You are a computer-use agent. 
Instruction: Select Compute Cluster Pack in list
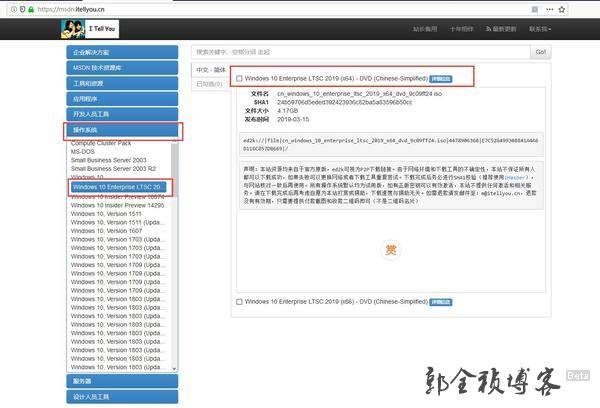101,143
